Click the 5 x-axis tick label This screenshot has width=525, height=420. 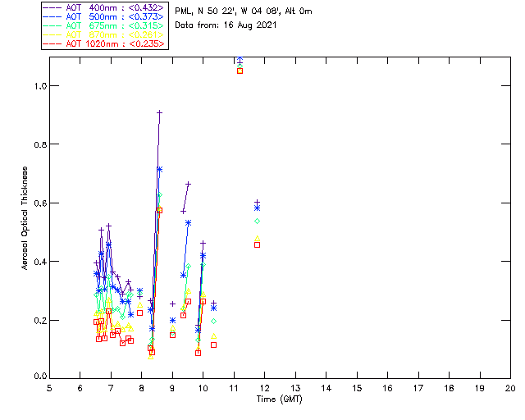tap(49, 388)
